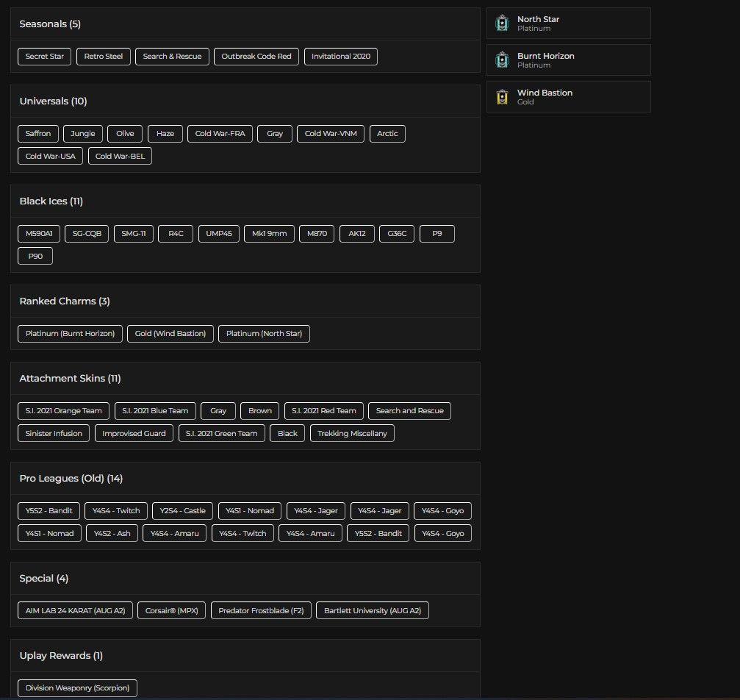
Task: Select the Y4S2 - Ash pro league tag
Action: [112, 534]
